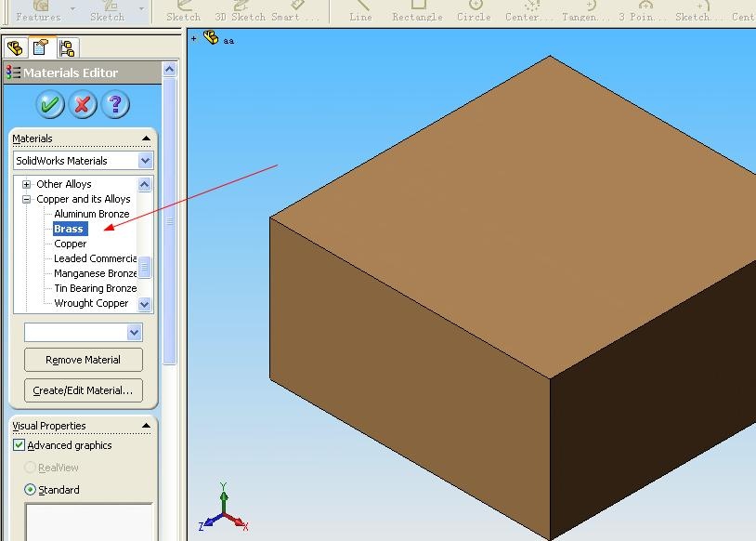Expand the Other Alloys category
The height and width of the screenshot is (541, 756).
click(27, 184)
